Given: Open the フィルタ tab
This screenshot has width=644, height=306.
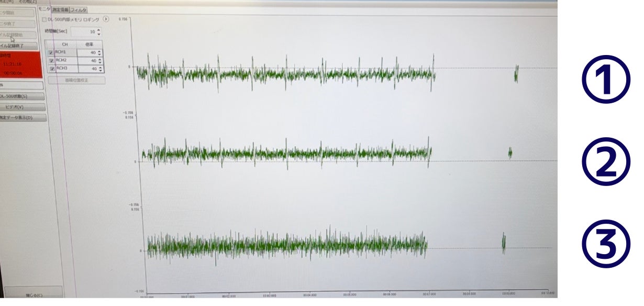Looking at the screenshot, I should tap(79, 9).
